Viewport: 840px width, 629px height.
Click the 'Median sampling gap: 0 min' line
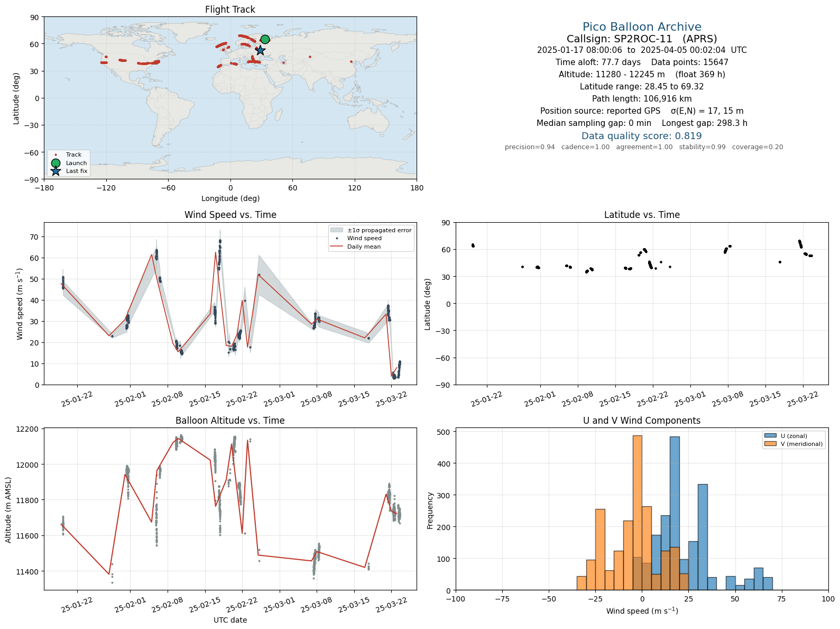[x=642, y=123]
